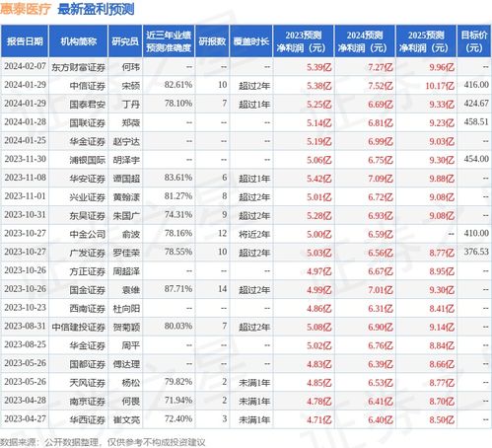Select the 中信建投证券 institution cell

point(78,328)
